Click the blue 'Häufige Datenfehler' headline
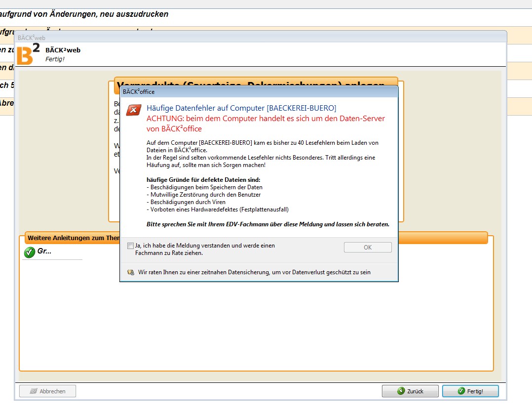The width and height of the screenshot is (532, 418). click(x=241, y=108)
